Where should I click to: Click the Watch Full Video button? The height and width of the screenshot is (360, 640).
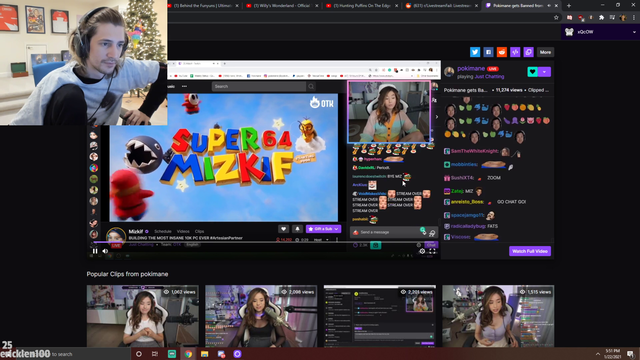click(530, 251)
